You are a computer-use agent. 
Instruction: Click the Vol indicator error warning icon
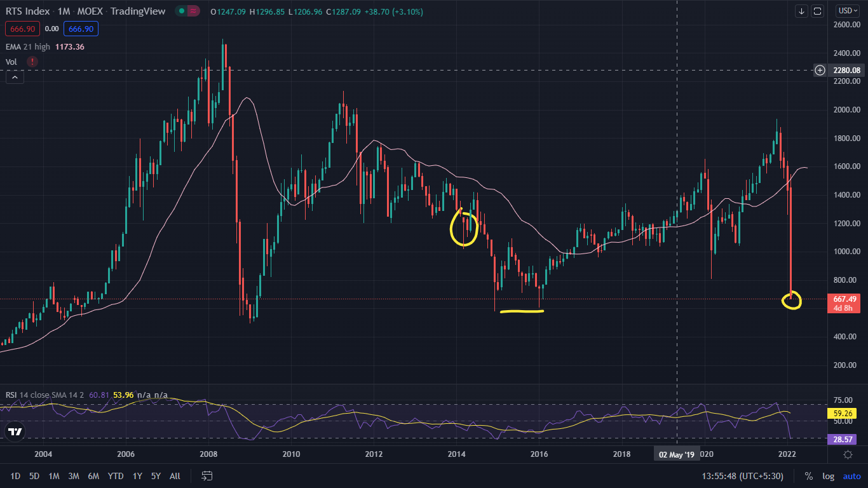pos(32,62)
